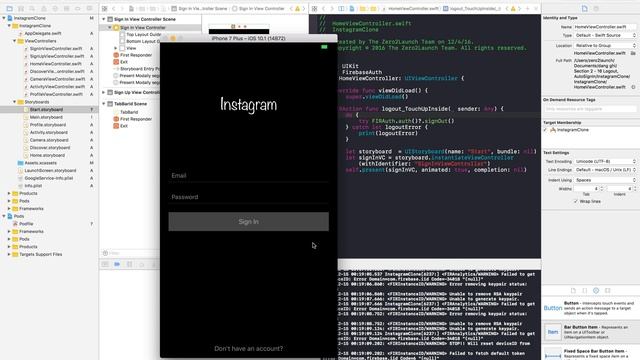Click the On Demand Resource Tags field

click(x=590, y=109)
